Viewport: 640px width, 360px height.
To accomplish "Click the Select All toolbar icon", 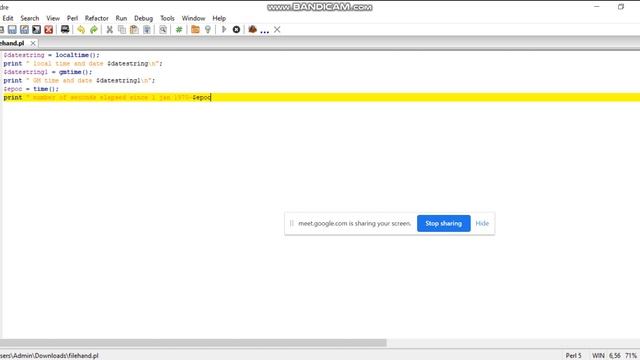I will pos(147,29).
